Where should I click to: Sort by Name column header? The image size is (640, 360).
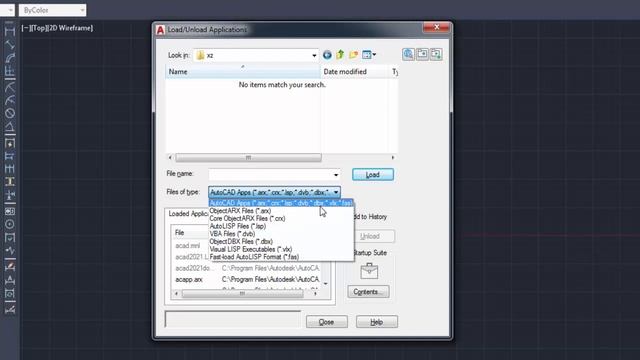(243, 72)
